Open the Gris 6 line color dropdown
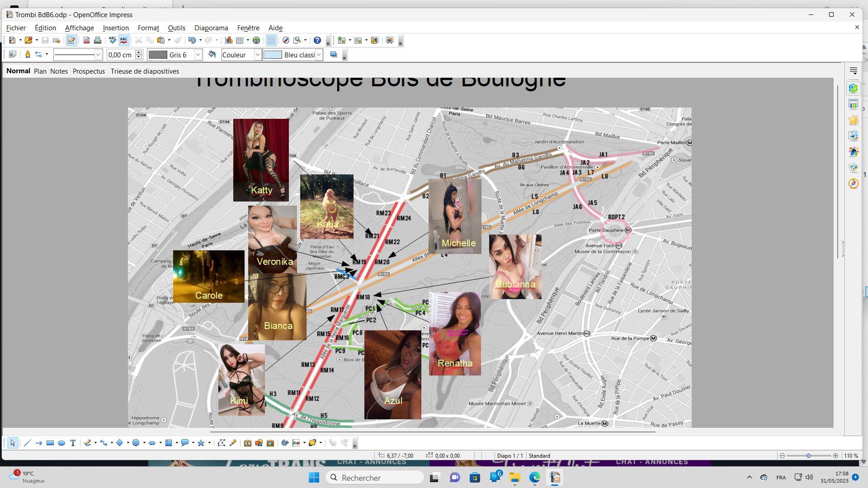The height and width of the screenshot is (488, 868). [x=198, y=55]
